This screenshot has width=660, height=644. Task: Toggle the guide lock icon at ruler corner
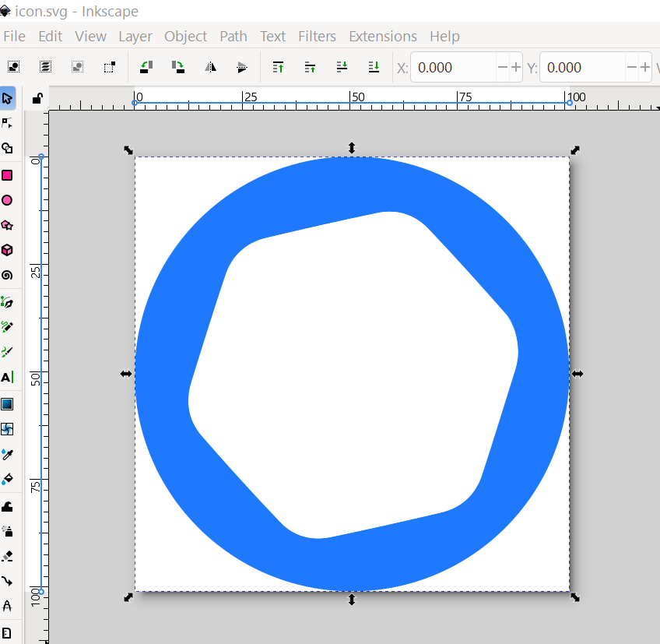tap(37, 99)
